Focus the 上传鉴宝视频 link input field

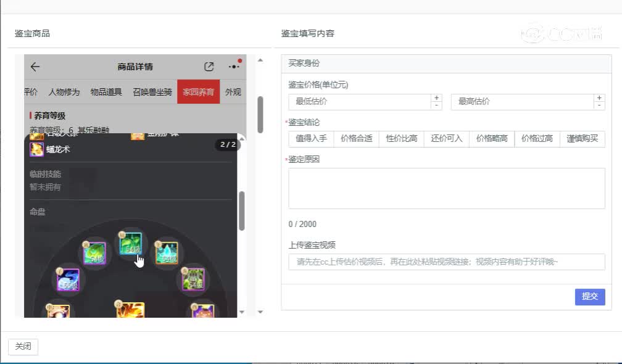447,262
